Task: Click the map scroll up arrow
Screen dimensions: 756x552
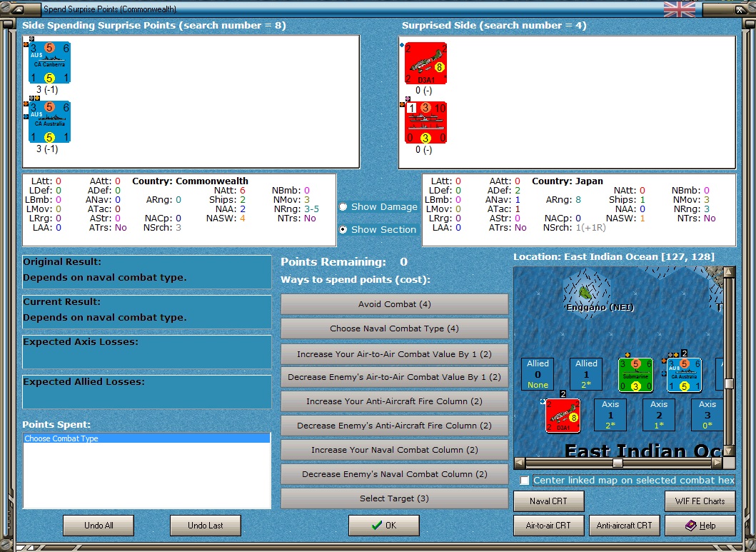Action: [x=729, y=272]
